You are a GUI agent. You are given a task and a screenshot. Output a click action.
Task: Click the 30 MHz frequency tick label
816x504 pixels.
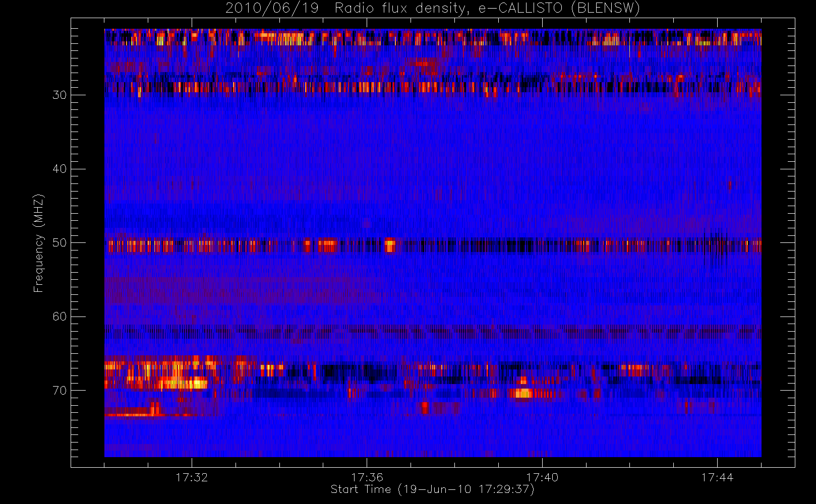tap(60, 95)
